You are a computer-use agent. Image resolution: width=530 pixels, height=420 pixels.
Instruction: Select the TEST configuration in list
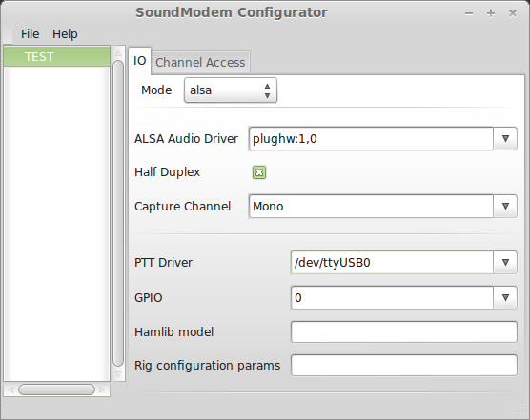pyautogui.click(x=57, y=57)
